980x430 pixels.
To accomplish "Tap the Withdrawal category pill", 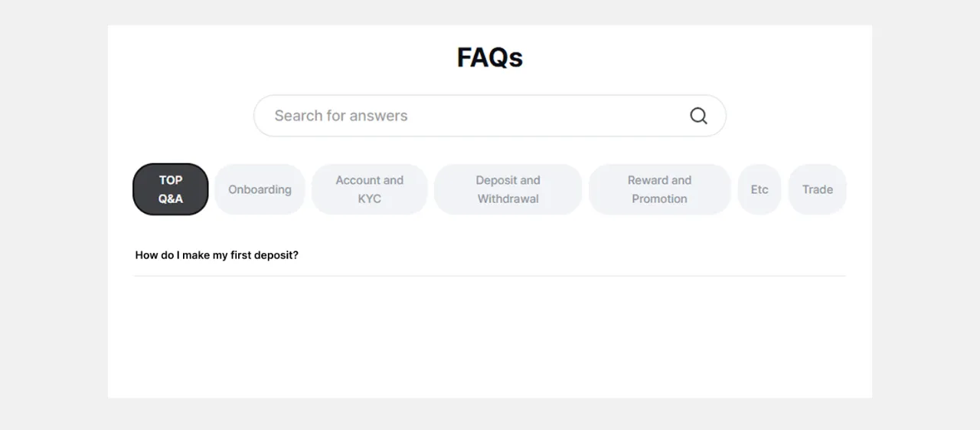I will (x=508, y=190).
